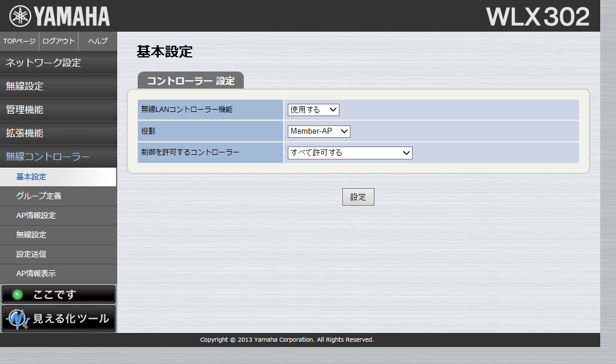
Task: Click the ログアウト link
Action: click(59, 41)
